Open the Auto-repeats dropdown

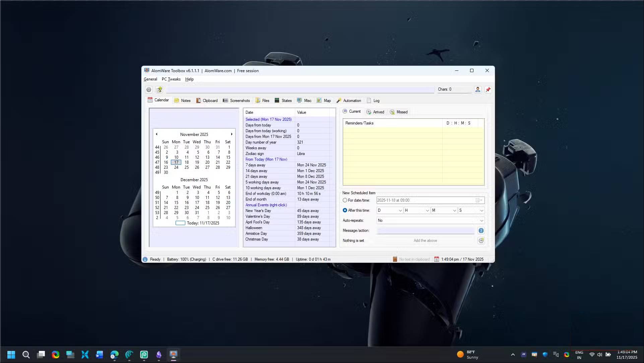coord(481,221)
